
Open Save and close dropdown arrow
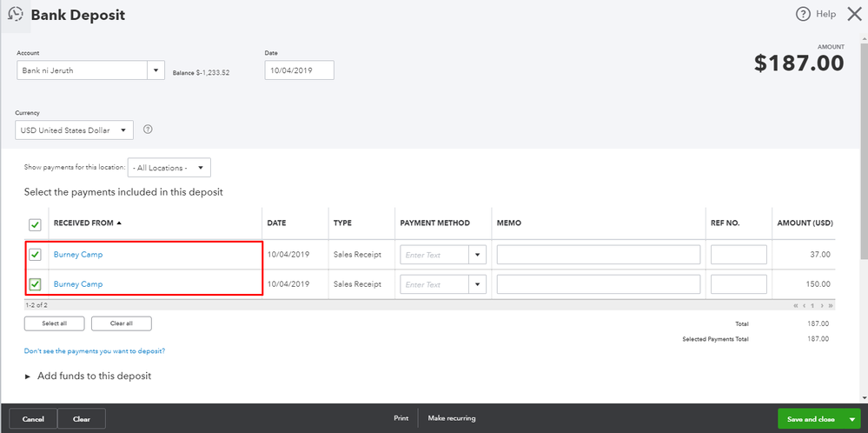(x=851, y=419)
